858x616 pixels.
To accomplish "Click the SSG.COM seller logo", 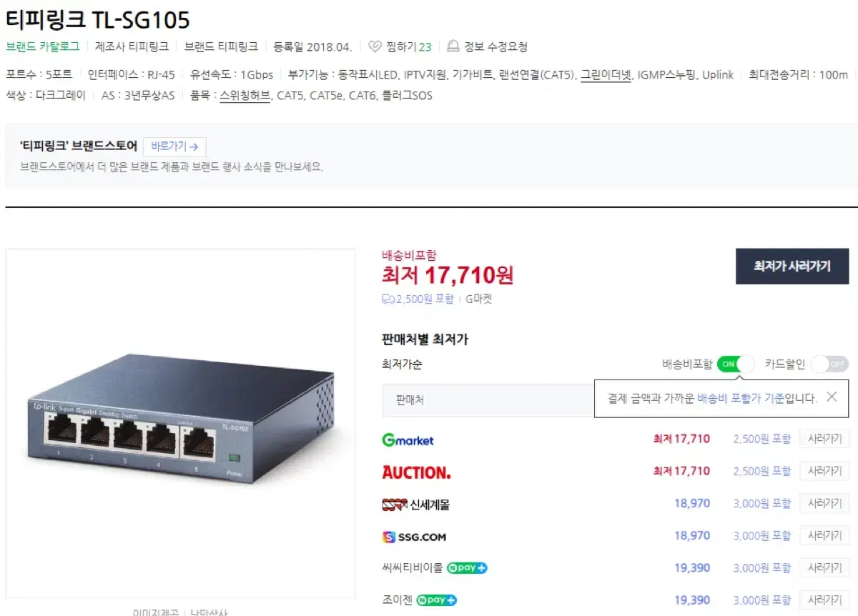I will 415,537.
